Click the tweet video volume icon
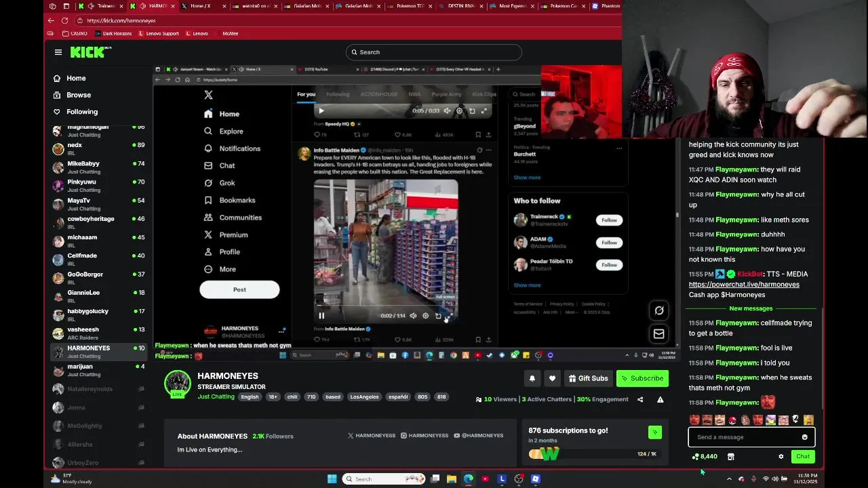 pos(413,316)
